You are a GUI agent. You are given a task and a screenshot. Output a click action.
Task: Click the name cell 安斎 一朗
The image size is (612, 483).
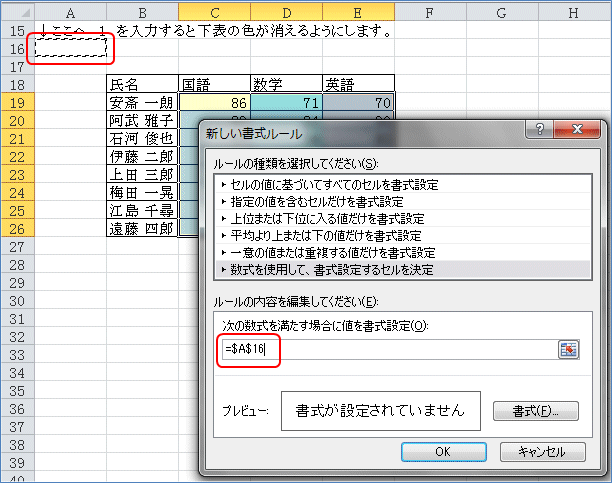(142, 103)
